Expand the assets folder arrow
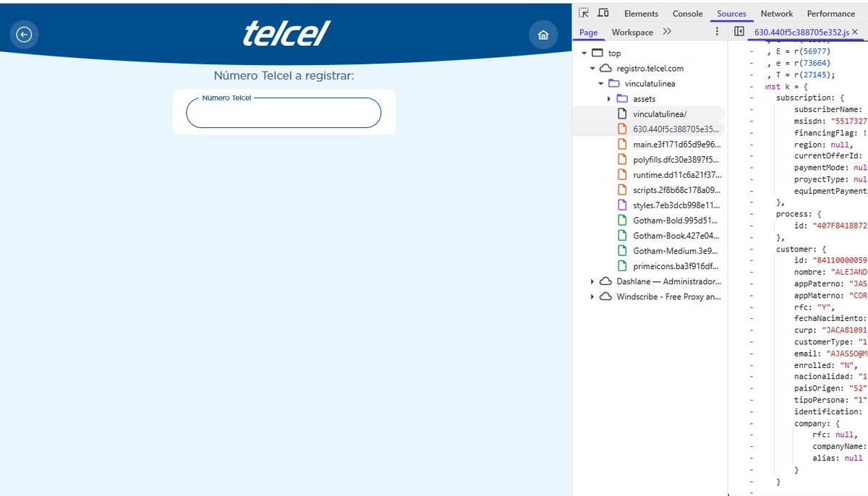Viewport: 868px width, 496px height. pos(609,98)
